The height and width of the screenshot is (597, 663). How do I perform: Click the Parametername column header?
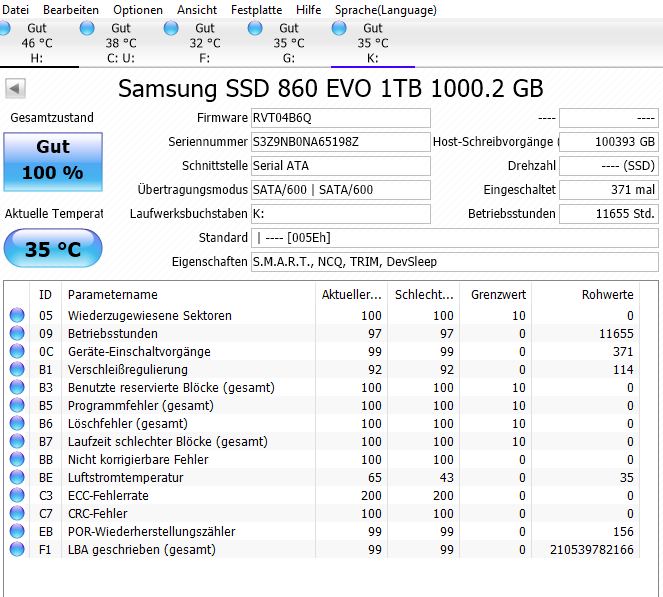(189, 294)
